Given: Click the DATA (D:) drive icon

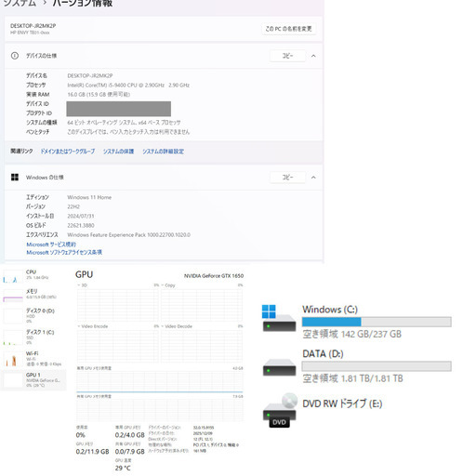Looking at the screenshot, I should pyautogui.click(x=279, y=367).
